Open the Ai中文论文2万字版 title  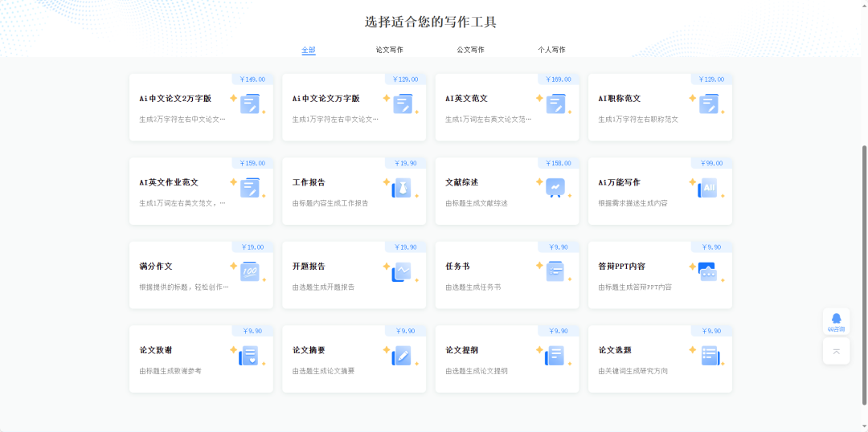(175, 99)
